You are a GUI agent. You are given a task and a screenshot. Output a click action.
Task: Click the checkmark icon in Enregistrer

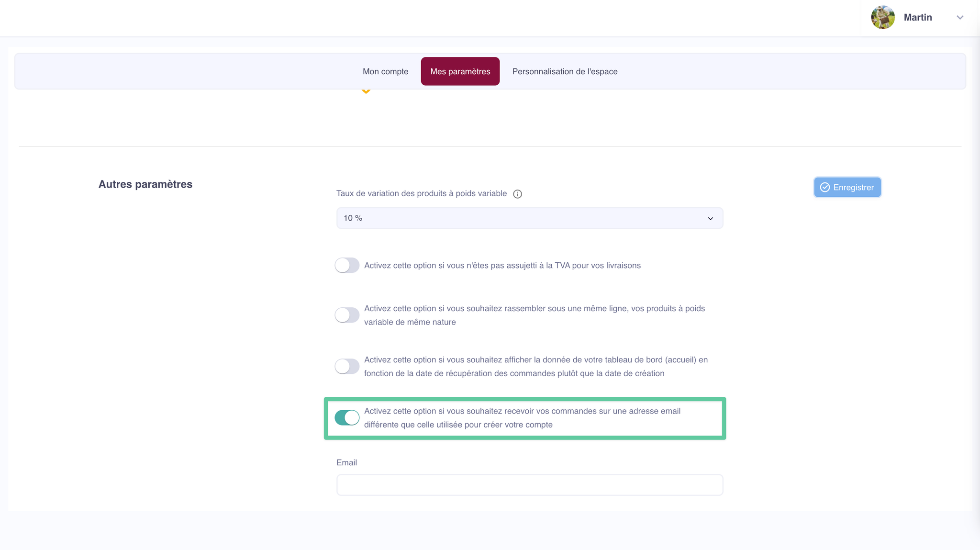tap(825, 187)
